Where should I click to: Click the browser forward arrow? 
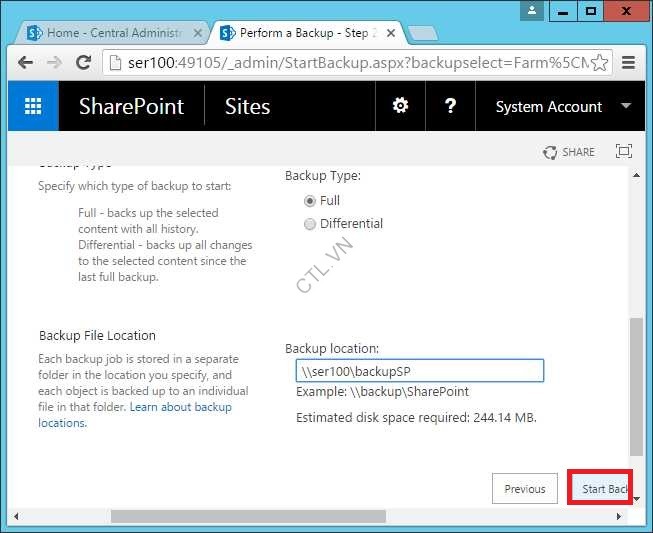click(55, 63)
